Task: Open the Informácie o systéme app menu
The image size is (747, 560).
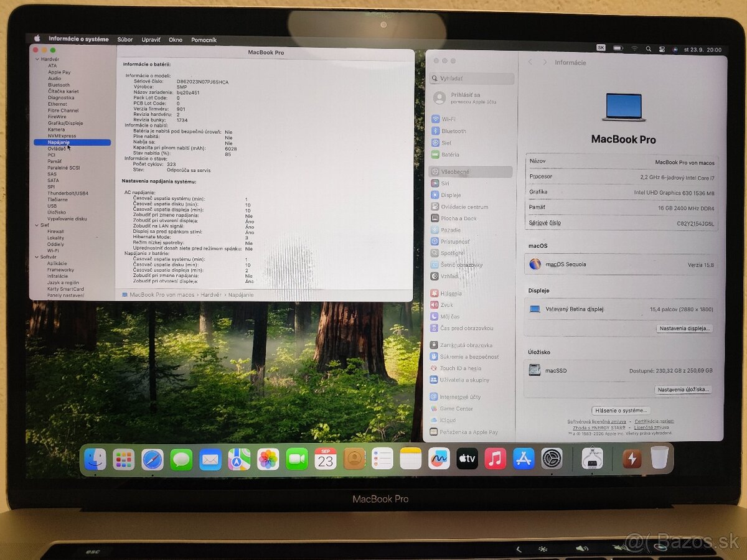Action: tap(78, 39)
